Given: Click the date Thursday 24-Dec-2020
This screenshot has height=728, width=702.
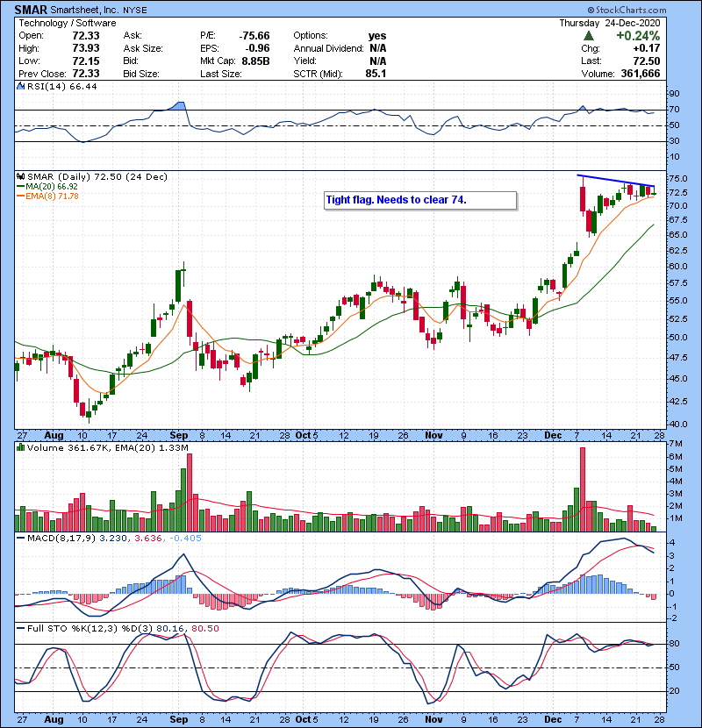Looking at the screenshot, I should (610, 23).
